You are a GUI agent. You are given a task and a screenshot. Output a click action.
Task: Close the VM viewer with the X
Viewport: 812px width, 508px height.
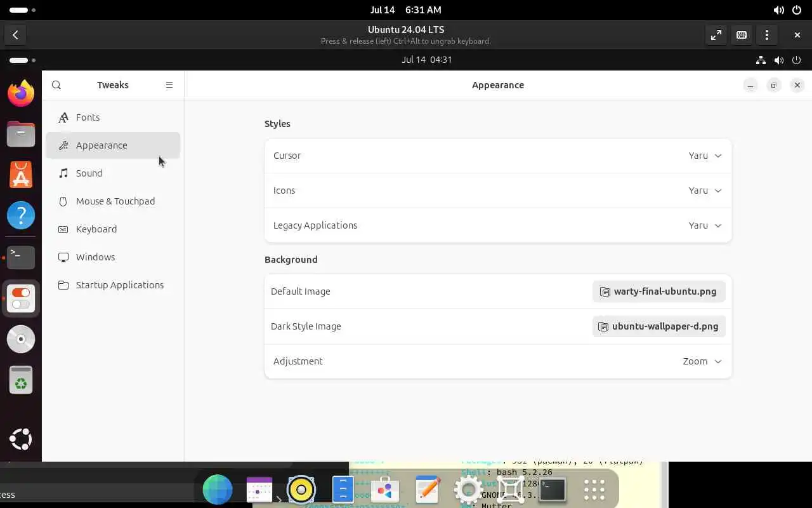click(797, 35)
